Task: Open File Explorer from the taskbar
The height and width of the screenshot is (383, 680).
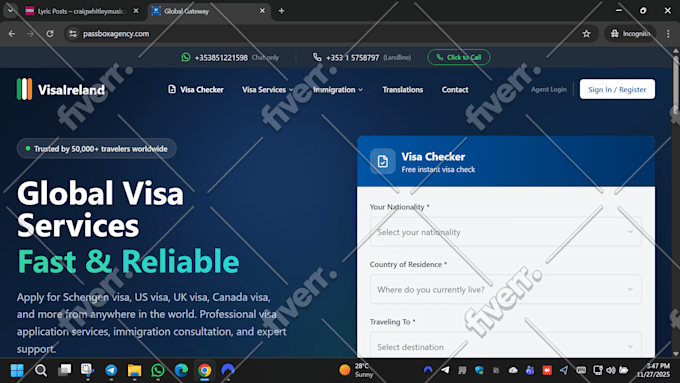Action: pyautogui.click(x=134, y=370)
